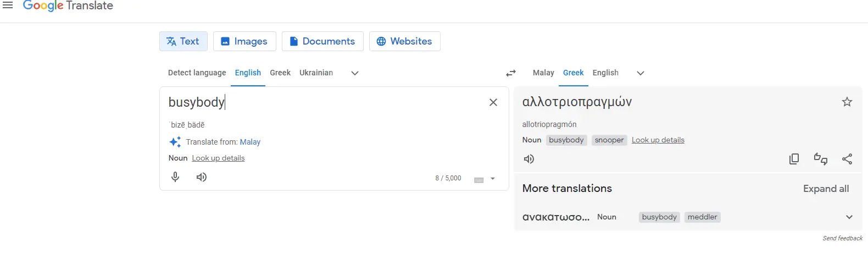Screen dimensions: 868x264
Task: Expand more source languages list
Action: pyautogui.click(x=355, y=73)
